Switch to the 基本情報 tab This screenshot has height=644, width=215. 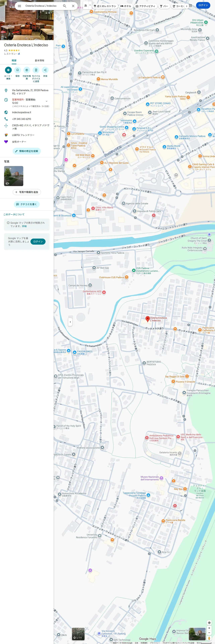pyautogui.click(x=40, y=61)
